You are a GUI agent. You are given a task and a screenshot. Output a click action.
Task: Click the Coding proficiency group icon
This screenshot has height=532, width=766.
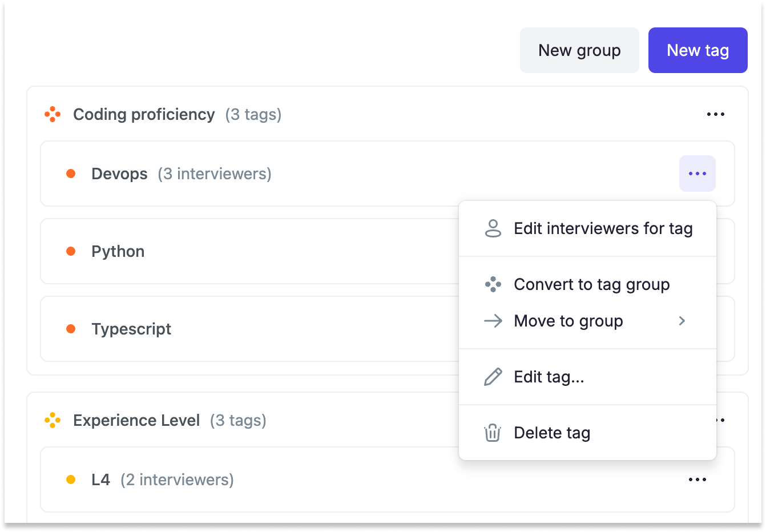coord(53,114)
